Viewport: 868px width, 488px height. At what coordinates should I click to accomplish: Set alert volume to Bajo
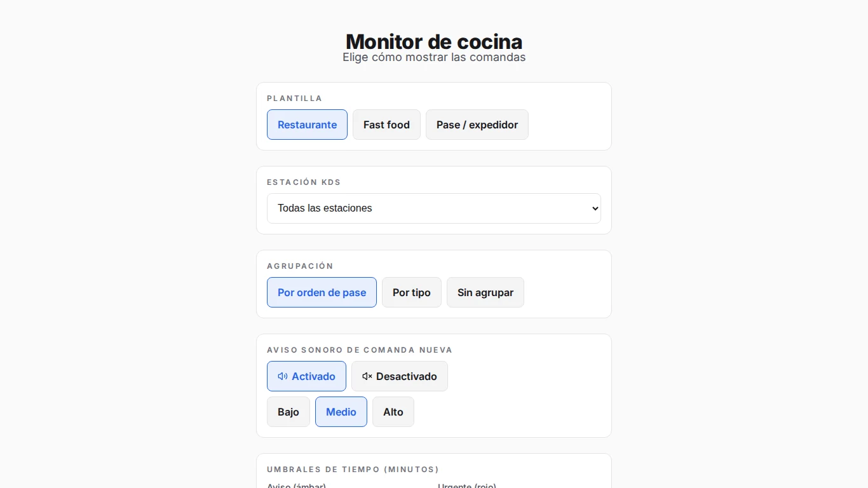tap(288, 412)
